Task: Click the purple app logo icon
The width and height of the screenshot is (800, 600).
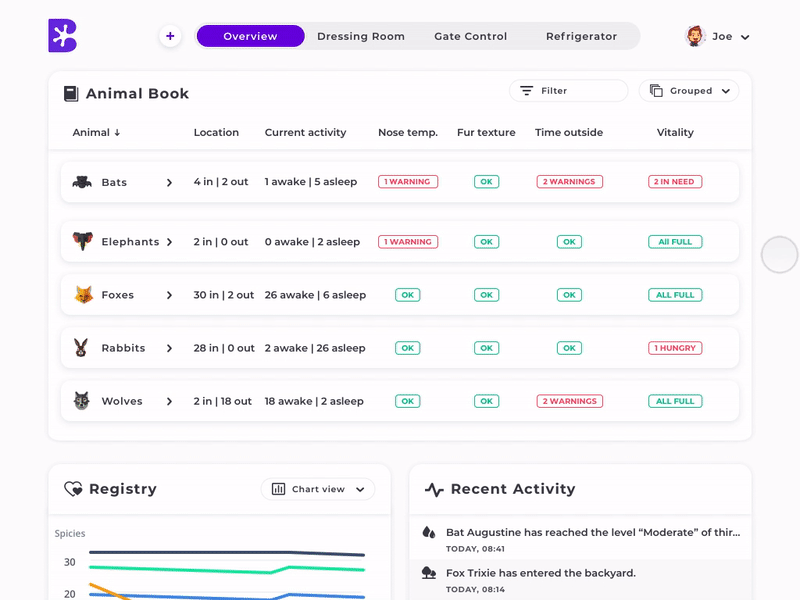Action: pos(62,36)
